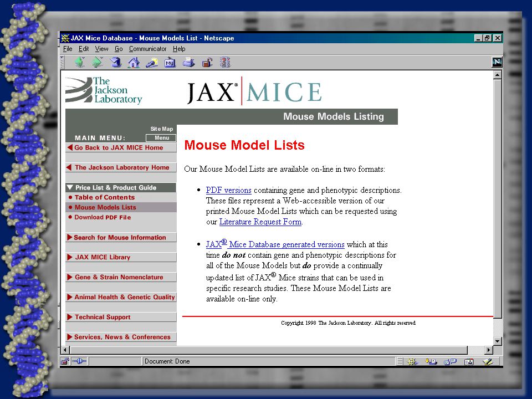Screen dimensions: 532x399
Task: Click horizontal scrollbar left arrow
Action: coord(65,350)
